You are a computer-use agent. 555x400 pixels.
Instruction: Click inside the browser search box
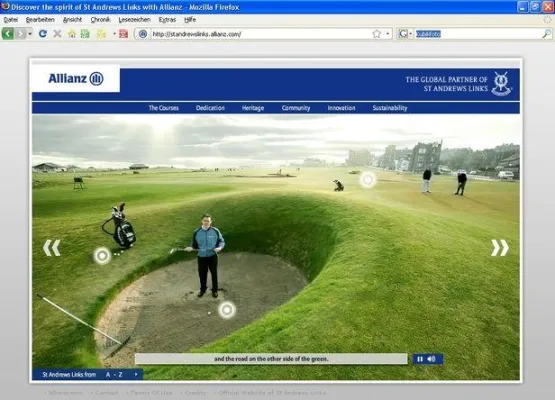(x=477, y=34)
